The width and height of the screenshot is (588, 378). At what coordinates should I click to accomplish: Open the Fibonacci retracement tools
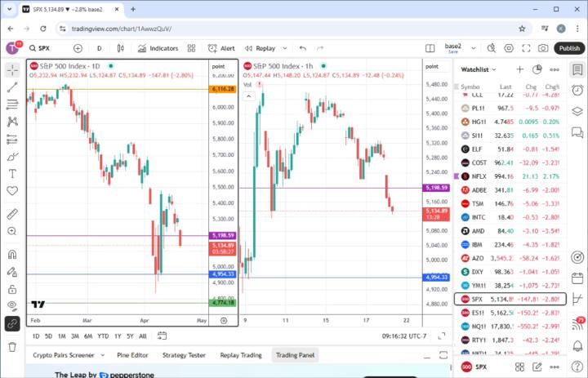click(x=12, y=105)
